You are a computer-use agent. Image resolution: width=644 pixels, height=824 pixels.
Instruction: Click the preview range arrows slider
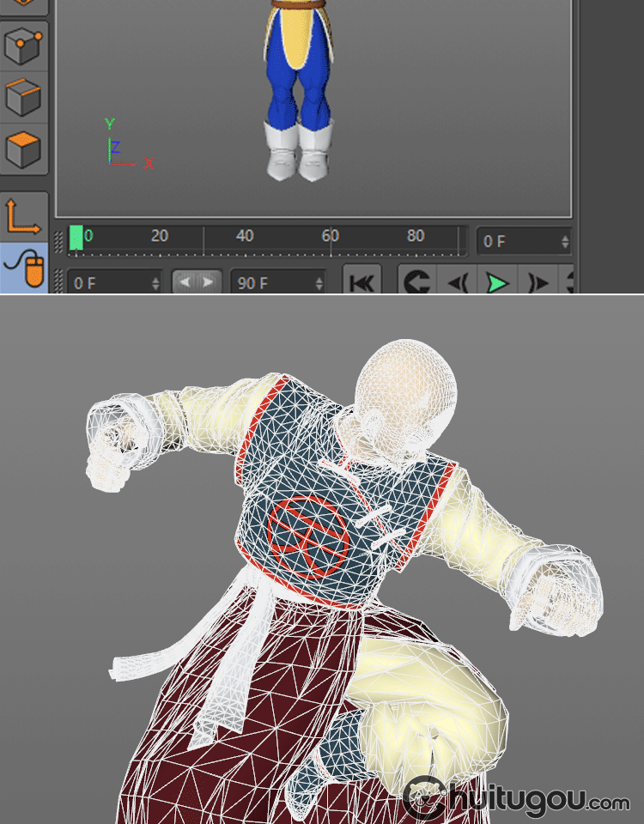(x=197, y=282)
